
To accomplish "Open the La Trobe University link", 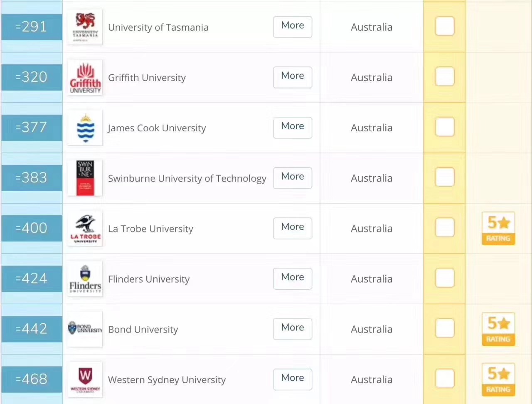I will pyautogui.click(x=150, y=229).
